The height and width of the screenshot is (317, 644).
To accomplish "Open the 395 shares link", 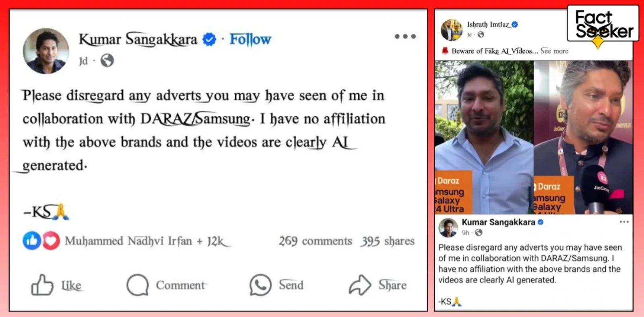I will pyautogui.click(x=388, y=241).
